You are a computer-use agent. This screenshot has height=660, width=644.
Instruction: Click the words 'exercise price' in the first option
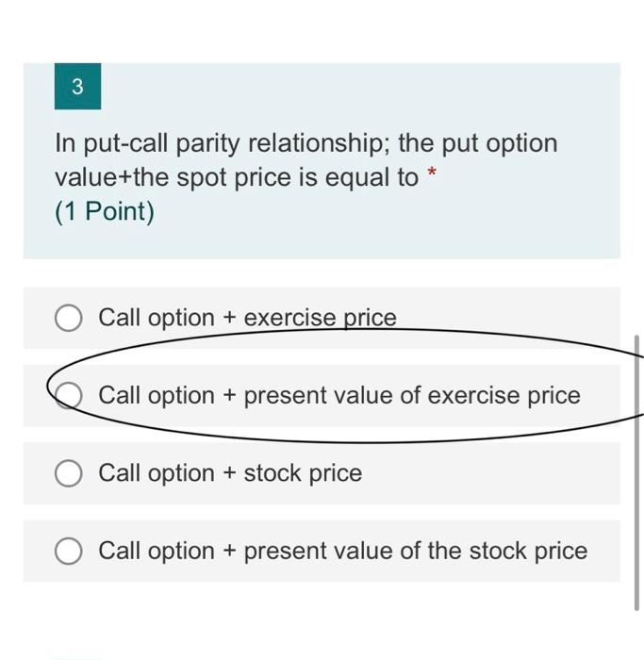[x=320, y=318]
